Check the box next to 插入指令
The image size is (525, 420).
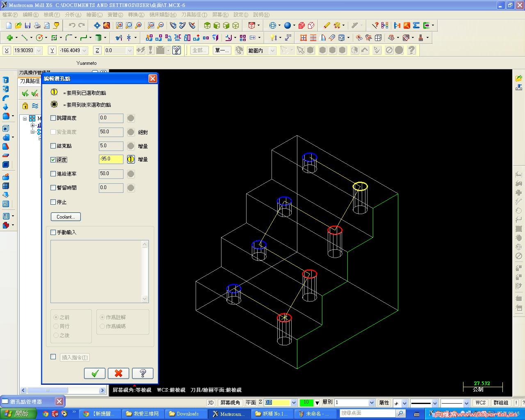[53, 357]
